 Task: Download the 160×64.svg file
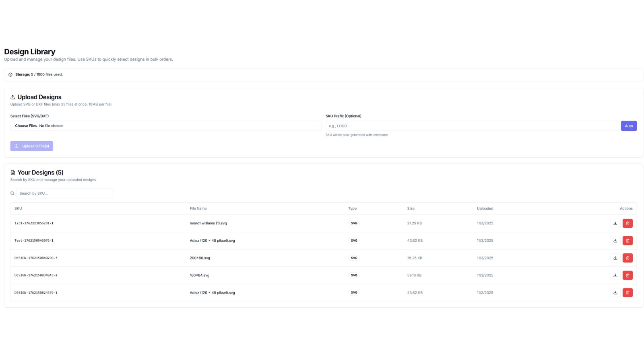pos(615,275)
